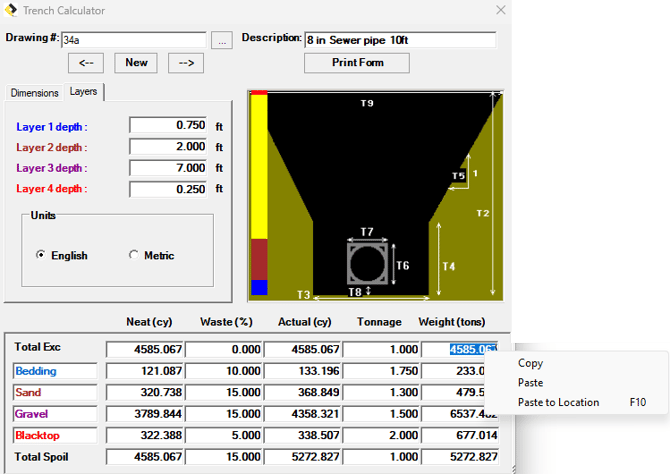Click the pipe cross-section in trench diagram
The width and height of the screenshot is (670, 474).
[x=367, y=264]
